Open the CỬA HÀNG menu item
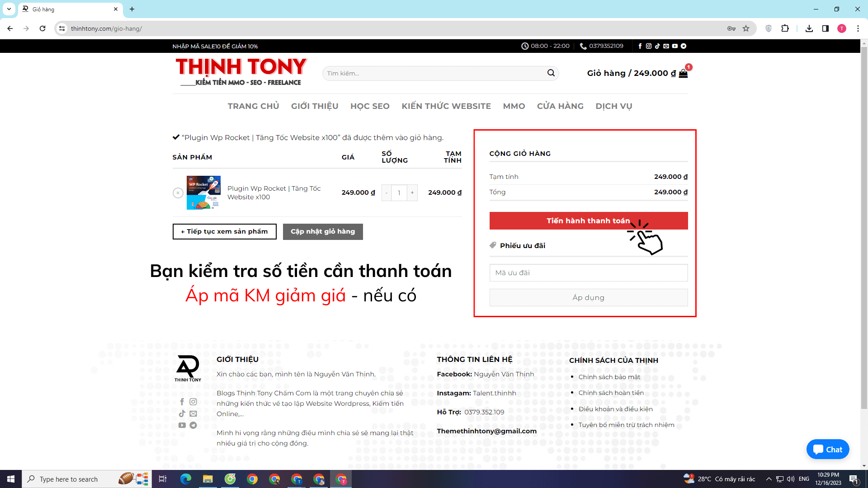This screenshot has height=488, width=868. [560, 106]
